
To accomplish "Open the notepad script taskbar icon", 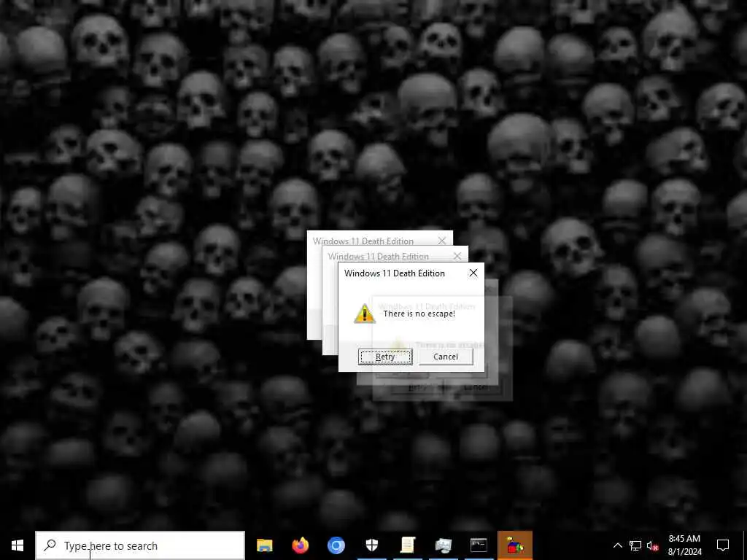I will click(407, 545).
